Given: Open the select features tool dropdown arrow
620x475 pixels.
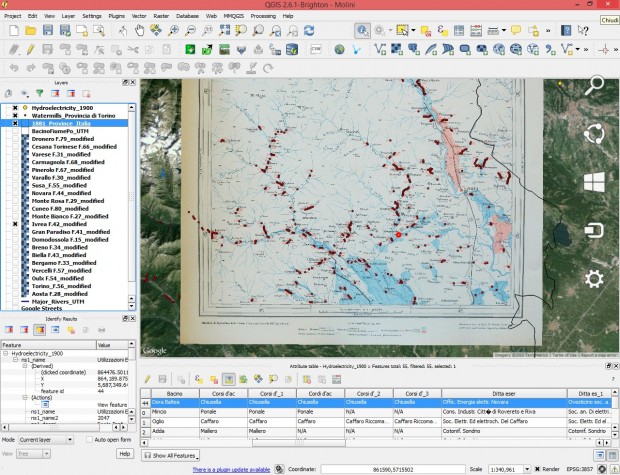Looking at the screenshot, I should [x=413, y=30].
